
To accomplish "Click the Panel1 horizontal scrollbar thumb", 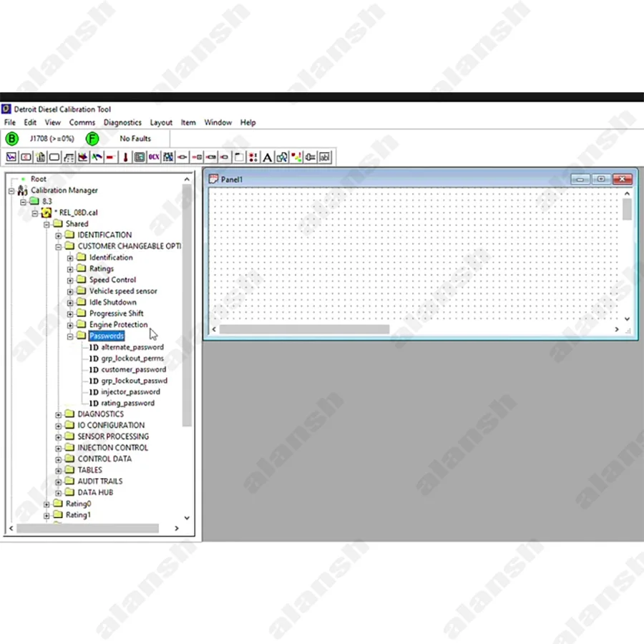I will 304,329.
